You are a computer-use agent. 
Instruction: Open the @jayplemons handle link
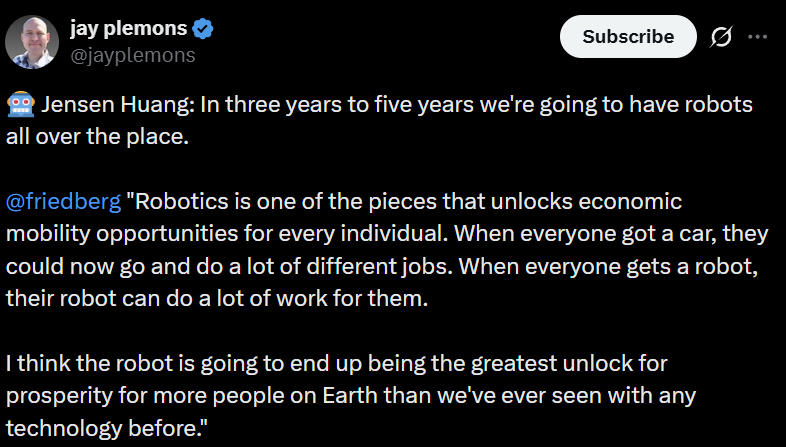tap(132, 55)
